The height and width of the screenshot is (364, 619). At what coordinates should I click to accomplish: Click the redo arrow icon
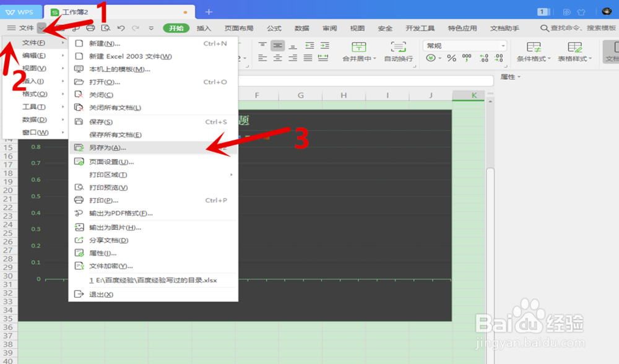click(x=136, y=28)
